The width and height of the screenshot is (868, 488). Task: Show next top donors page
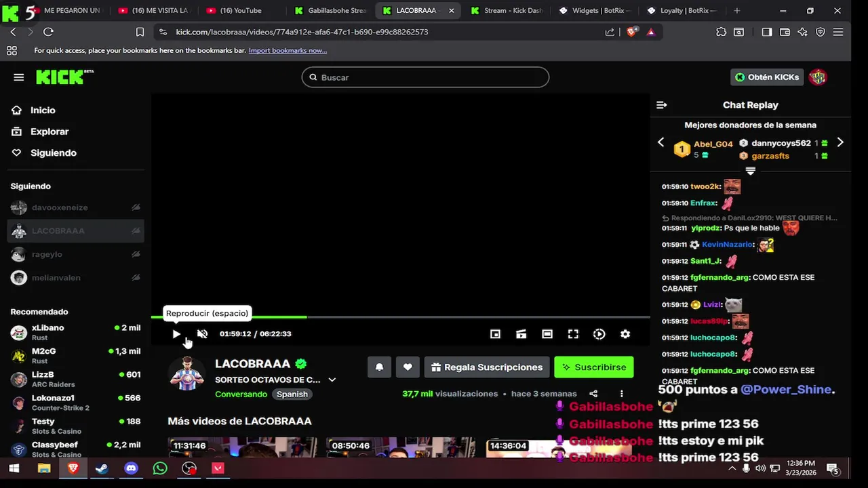(840, 142)
